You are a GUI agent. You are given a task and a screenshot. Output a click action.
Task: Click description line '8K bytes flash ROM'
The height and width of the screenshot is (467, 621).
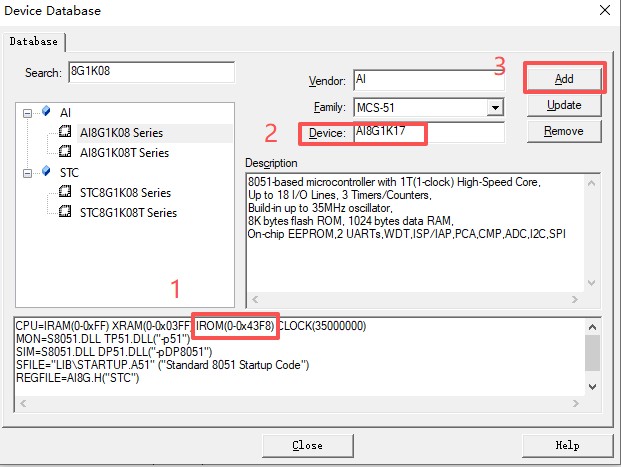(x=351, y=221)
